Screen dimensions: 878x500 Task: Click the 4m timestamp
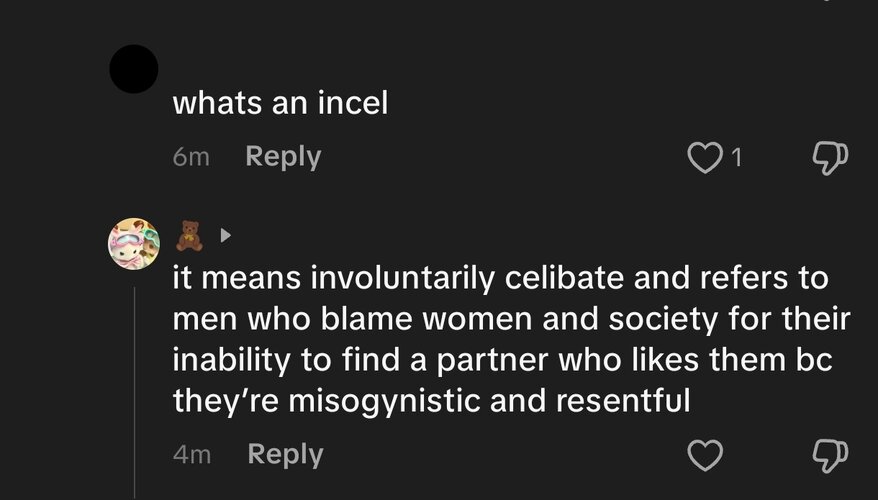point(192,455)
